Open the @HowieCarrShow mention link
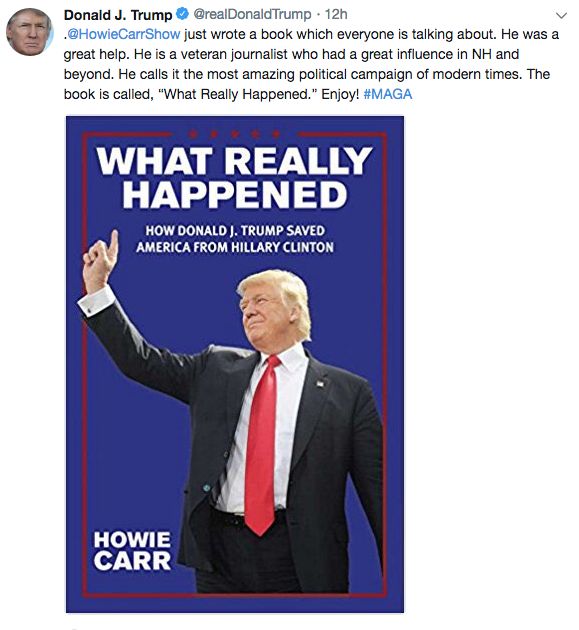 click(123, 34)
